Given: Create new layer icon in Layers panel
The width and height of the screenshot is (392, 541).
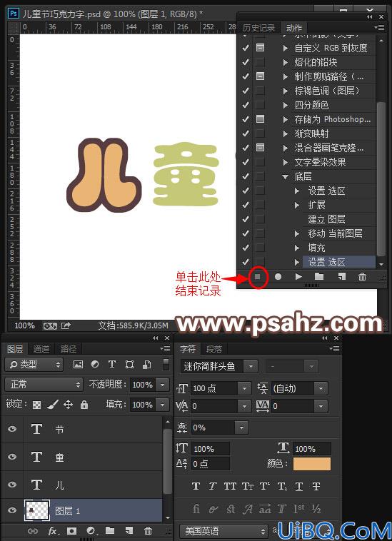Looking at the screenshot, I should [129, 530].
